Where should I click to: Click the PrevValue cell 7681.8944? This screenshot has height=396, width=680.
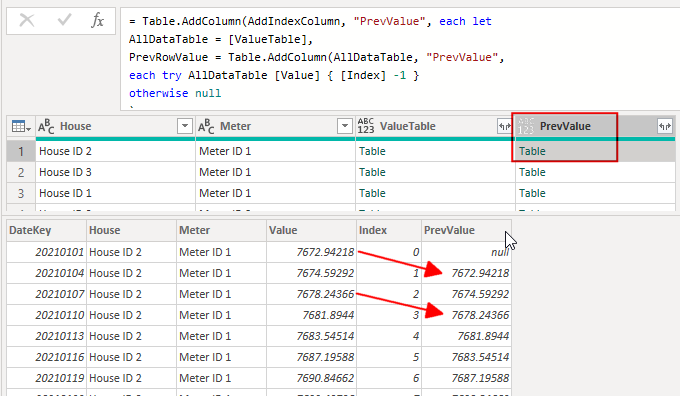(466, 336)
